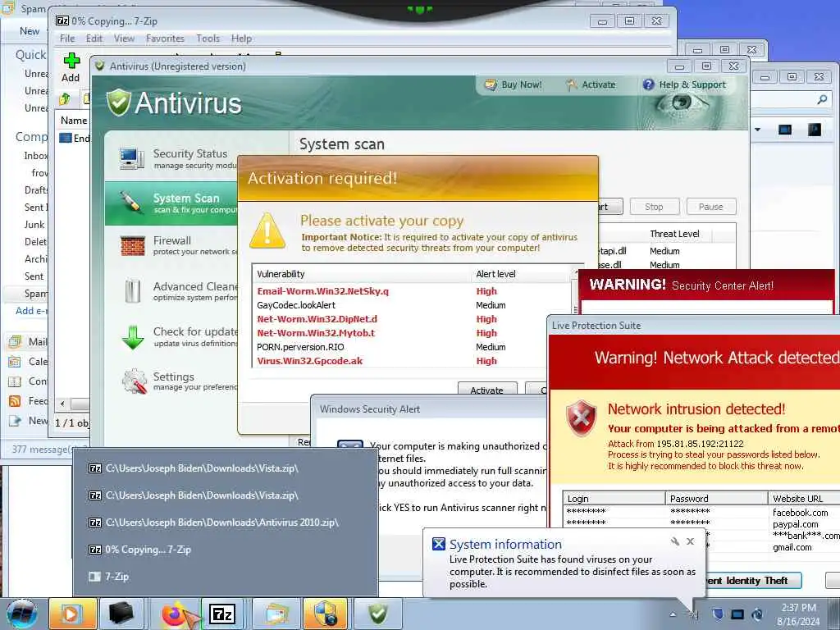Click the Login column header
The image size is (840, 630).
tap(614, 499)
